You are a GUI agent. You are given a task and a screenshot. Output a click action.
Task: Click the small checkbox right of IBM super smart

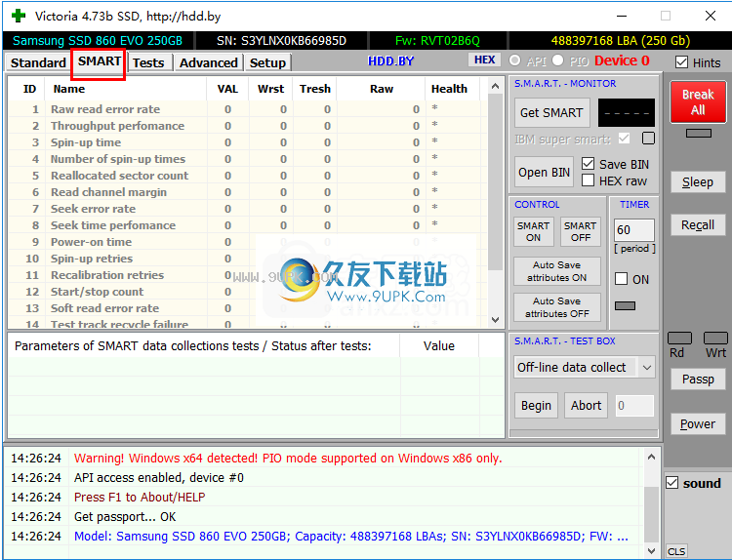(648, 139)
